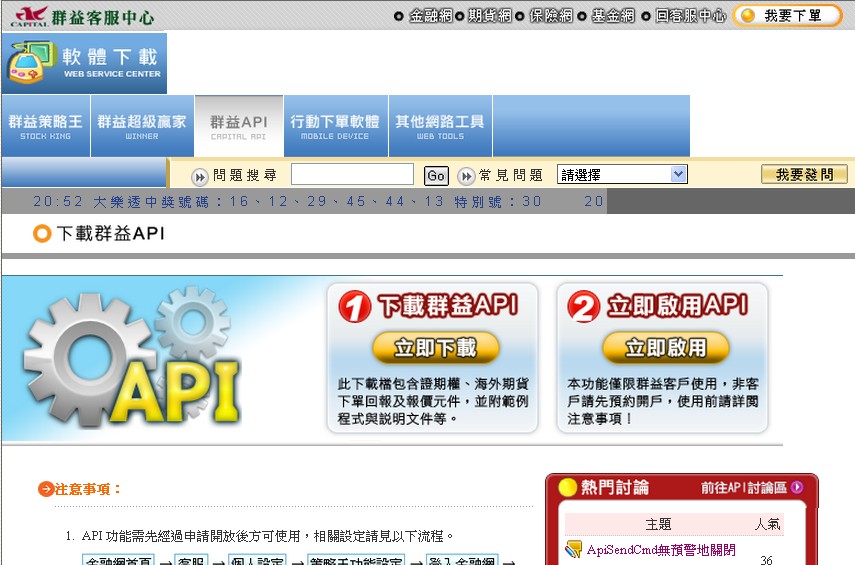
Task: Go back via 回客服中心 link
Action: click(690, 16)
